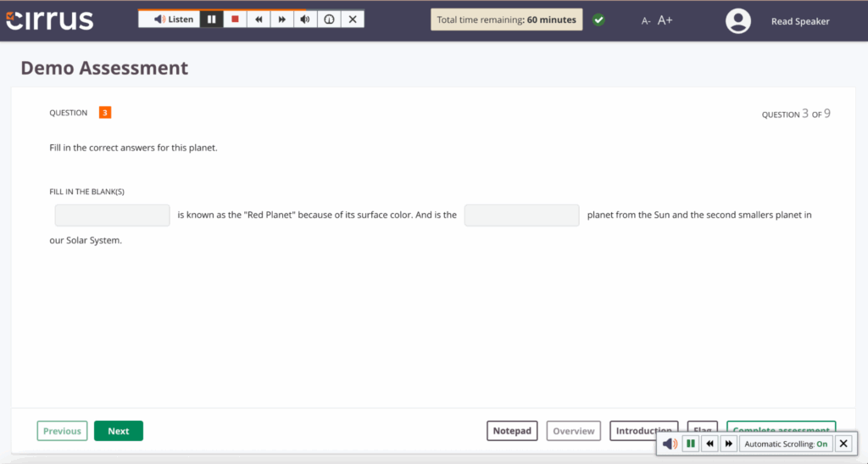The height and width of the screenshot is (464, 868).
Task: Go to the Next question
Action: tap(119, 431)
